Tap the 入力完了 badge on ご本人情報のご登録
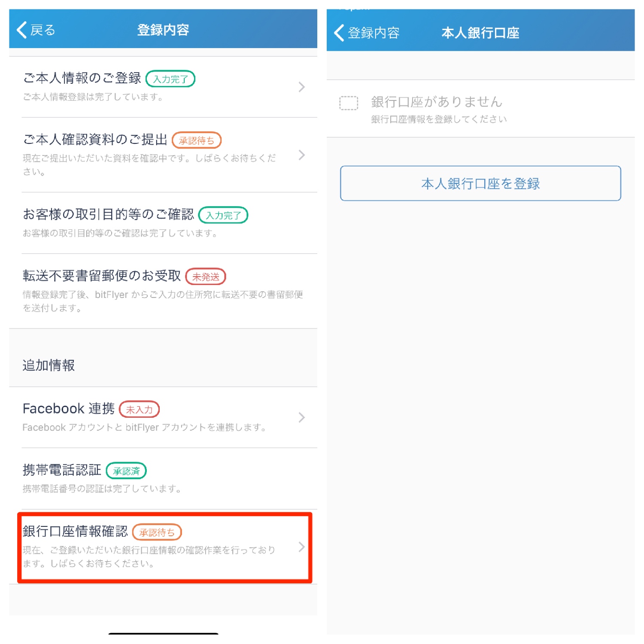This screenshot has height=644, width=644. point(170,79)
